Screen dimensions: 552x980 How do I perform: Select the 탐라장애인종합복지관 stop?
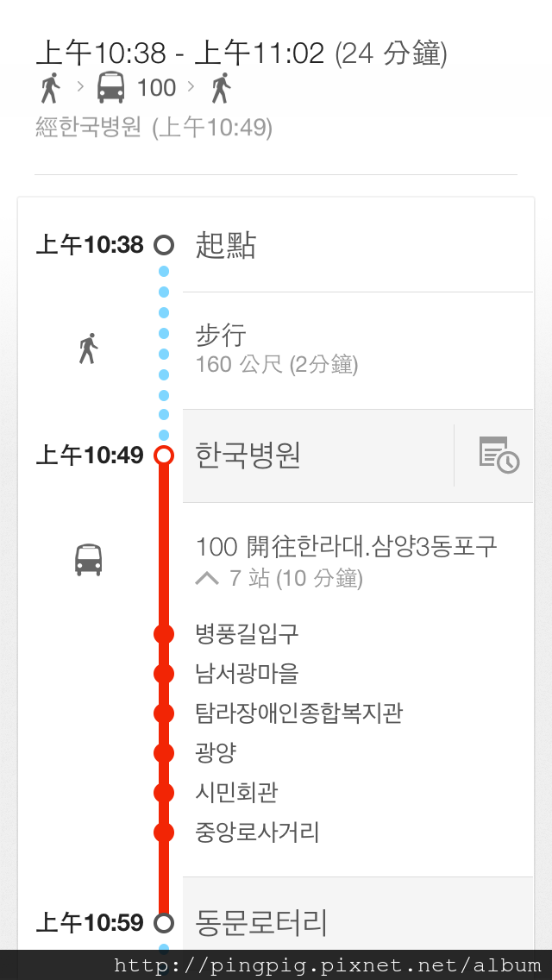(298, 713)
